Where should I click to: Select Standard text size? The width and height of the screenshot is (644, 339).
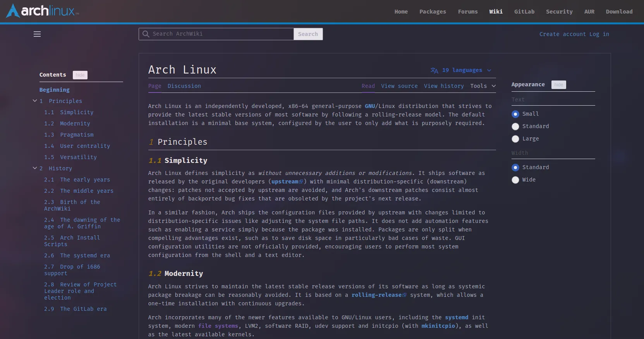[515, 127]
